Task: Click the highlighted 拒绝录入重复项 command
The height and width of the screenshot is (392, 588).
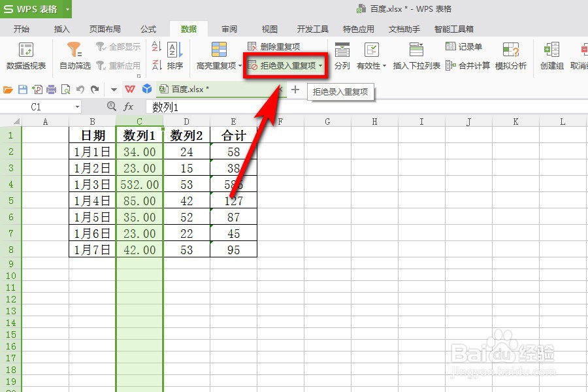Action: 286,65
